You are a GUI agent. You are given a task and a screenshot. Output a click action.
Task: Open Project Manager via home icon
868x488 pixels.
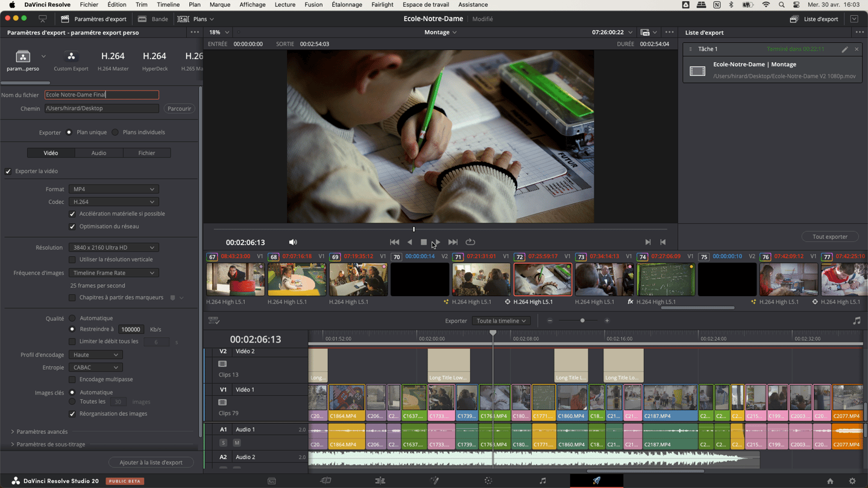click(x=830, y=481)
